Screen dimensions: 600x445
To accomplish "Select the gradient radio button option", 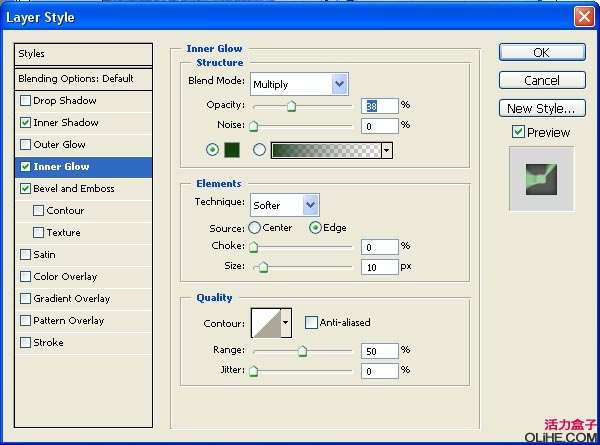I will 259,150.
